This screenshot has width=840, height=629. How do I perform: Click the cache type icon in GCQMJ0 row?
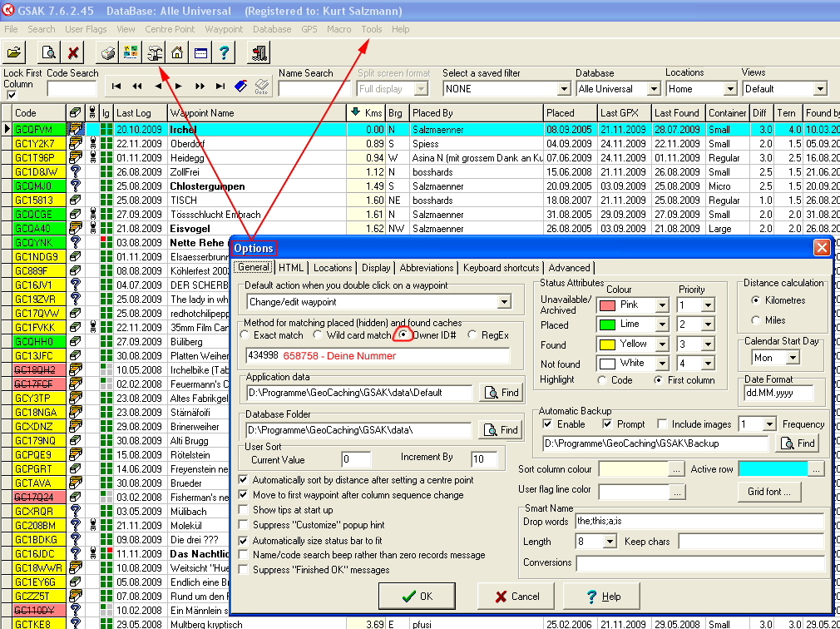(75, 186)
